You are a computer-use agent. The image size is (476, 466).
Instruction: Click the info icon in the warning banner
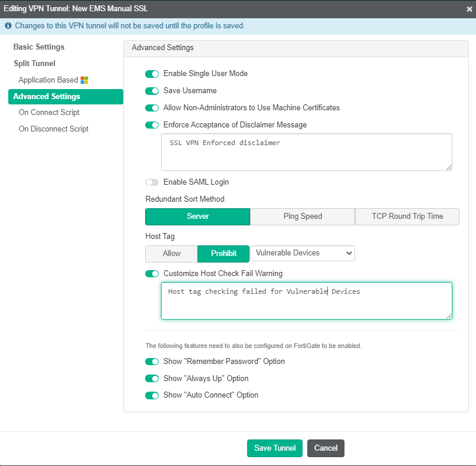coord(6,27)
